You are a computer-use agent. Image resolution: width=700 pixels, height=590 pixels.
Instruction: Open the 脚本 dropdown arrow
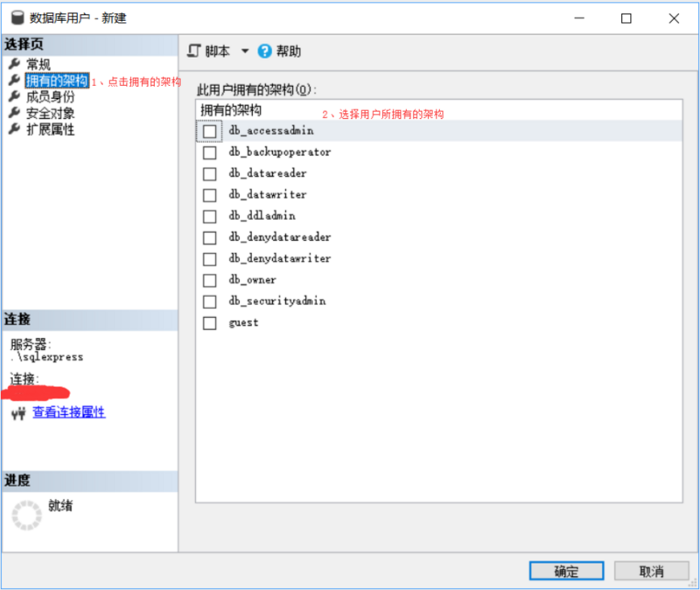245,51
